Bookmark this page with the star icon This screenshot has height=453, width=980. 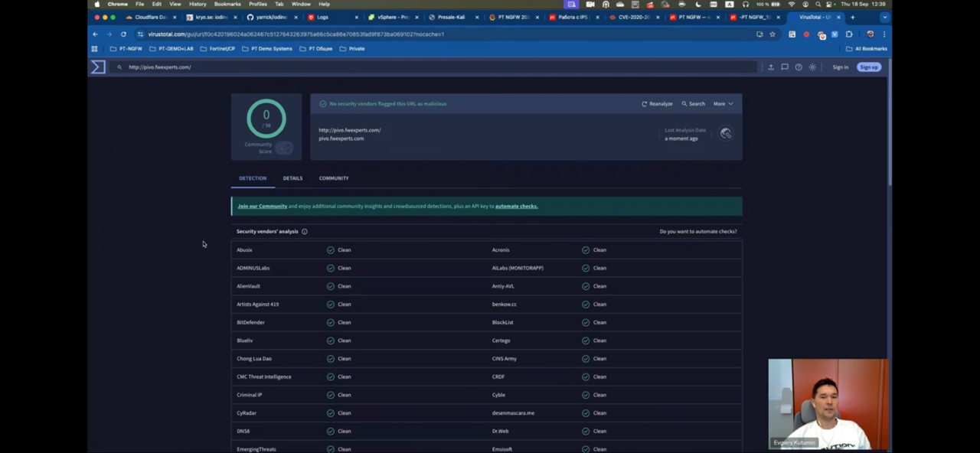(x=772, y=34)
